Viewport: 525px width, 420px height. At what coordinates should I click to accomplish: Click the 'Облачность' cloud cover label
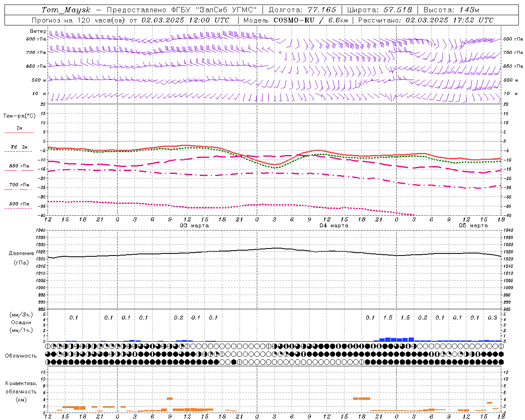click(21, 356)
